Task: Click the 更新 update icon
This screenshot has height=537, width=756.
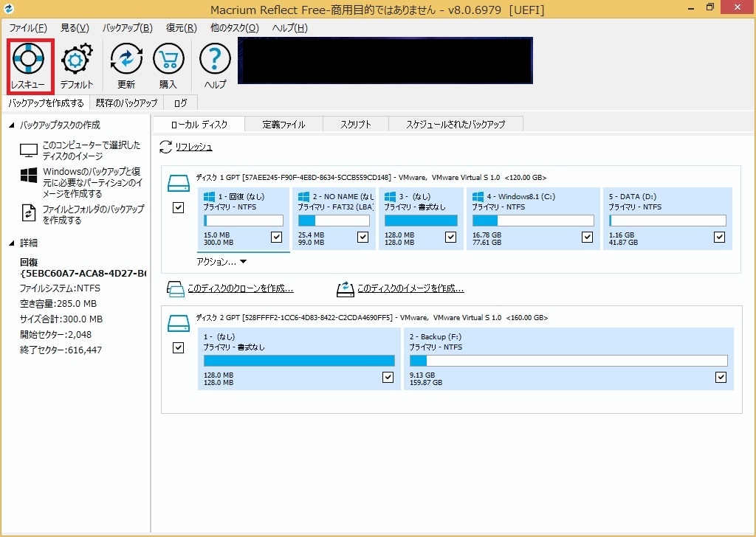Action: click(126, 59)
